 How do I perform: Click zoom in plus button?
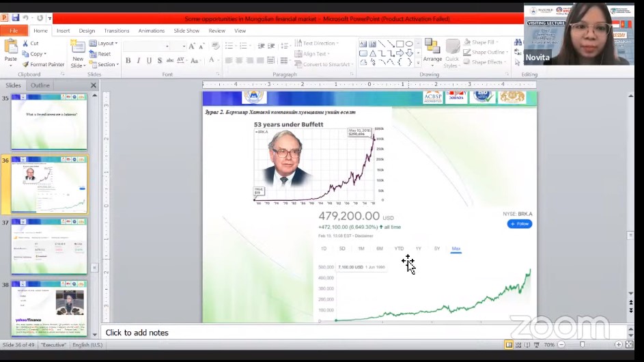[x=619, y=345]
